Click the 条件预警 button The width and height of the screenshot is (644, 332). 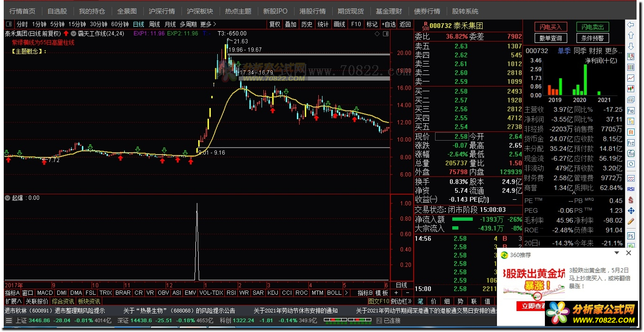point(593,38)
